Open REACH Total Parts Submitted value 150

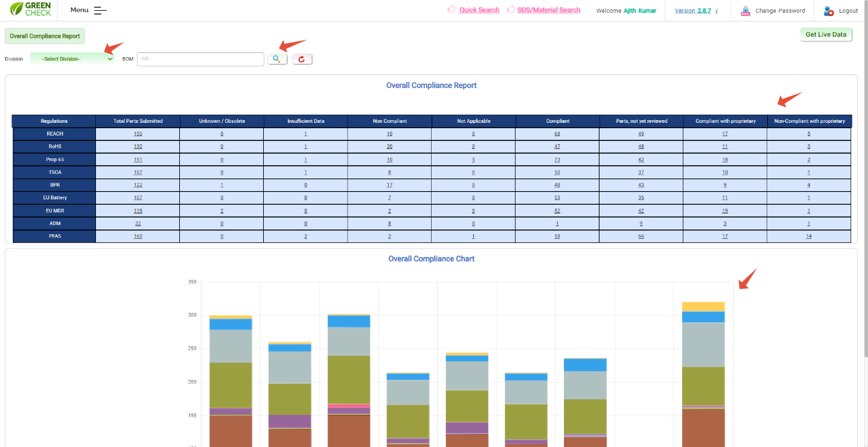click(x=138, y=134)
